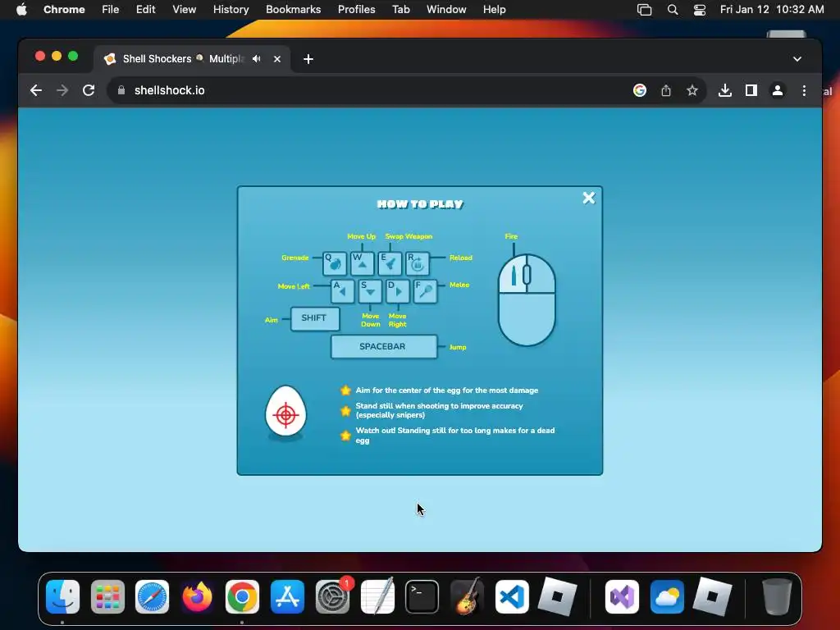Open Google icon in address bar

tap(640, 90)
